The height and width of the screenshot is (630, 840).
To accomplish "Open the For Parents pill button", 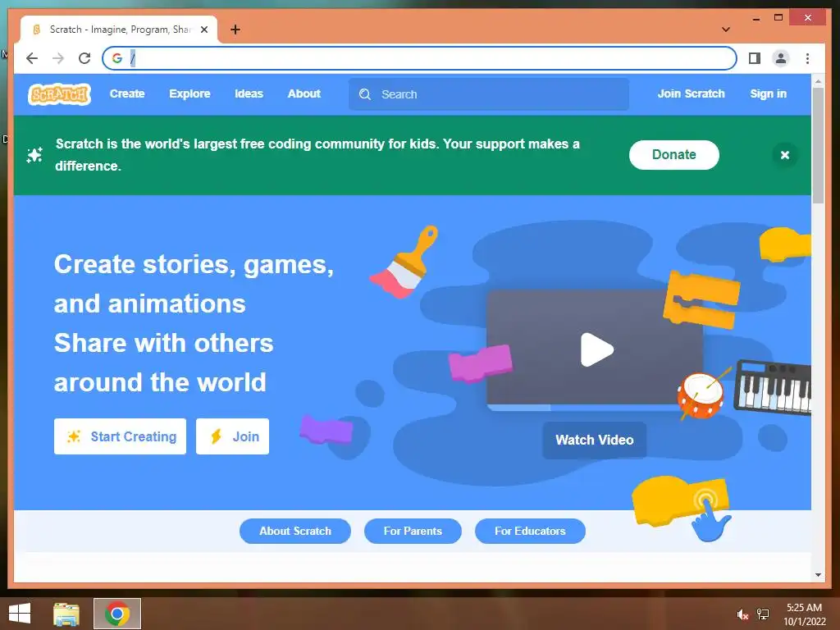I will (413, 531).
